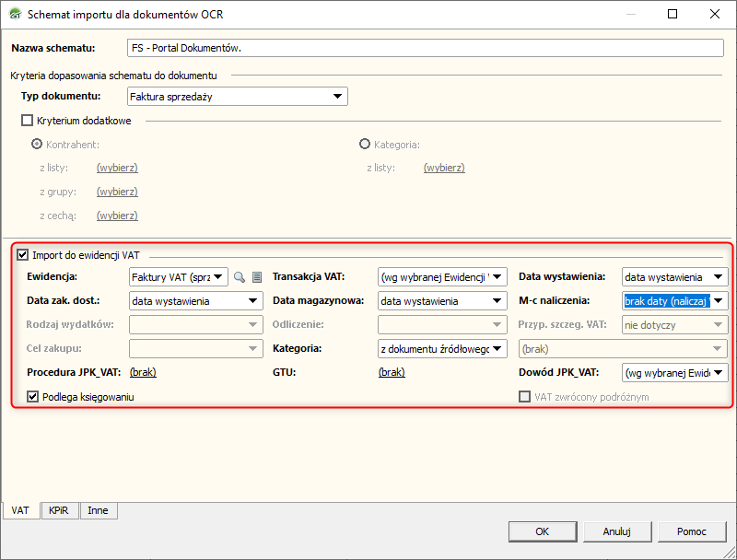
Task: Expand the Data magazynowa dropdown
Action: 442,301
